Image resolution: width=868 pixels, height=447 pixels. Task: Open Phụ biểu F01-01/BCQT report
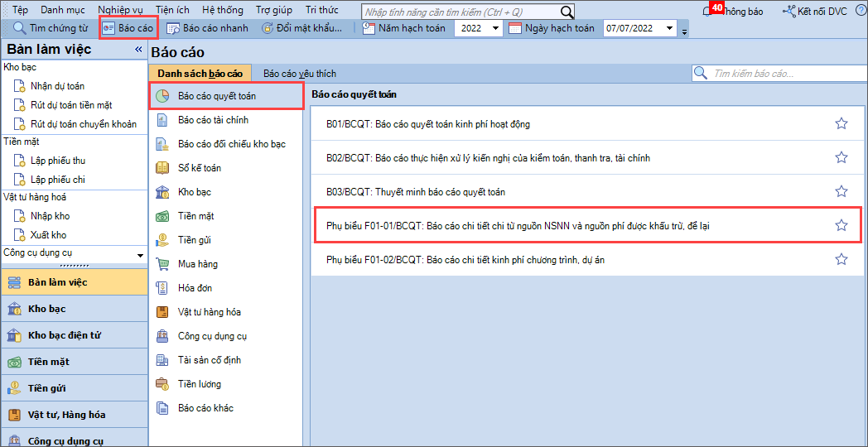588,225
